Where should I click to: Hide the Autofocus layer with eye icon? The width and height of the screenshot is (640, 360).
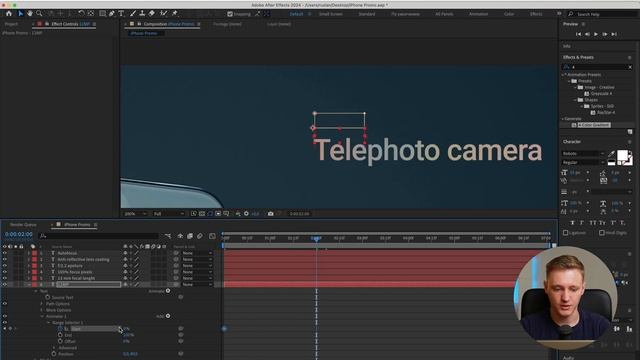click(x=5, y=253)
